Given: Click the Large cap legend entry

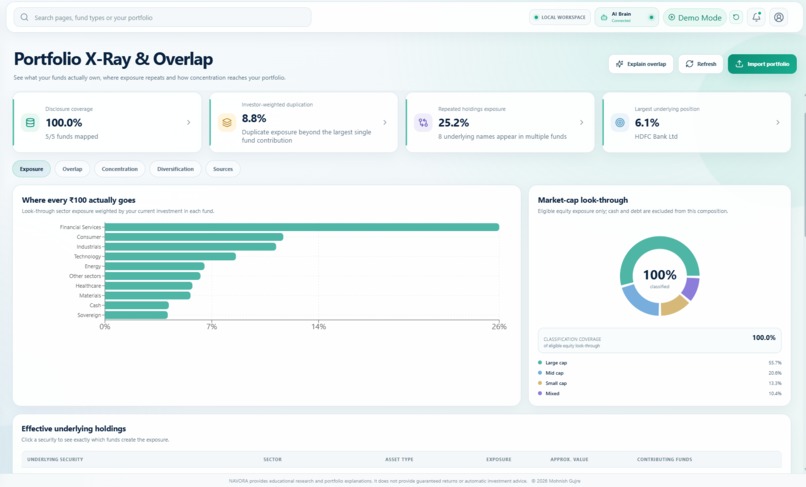Looking at the screenshot, I should pyautogui.click(x=659, y=363).
